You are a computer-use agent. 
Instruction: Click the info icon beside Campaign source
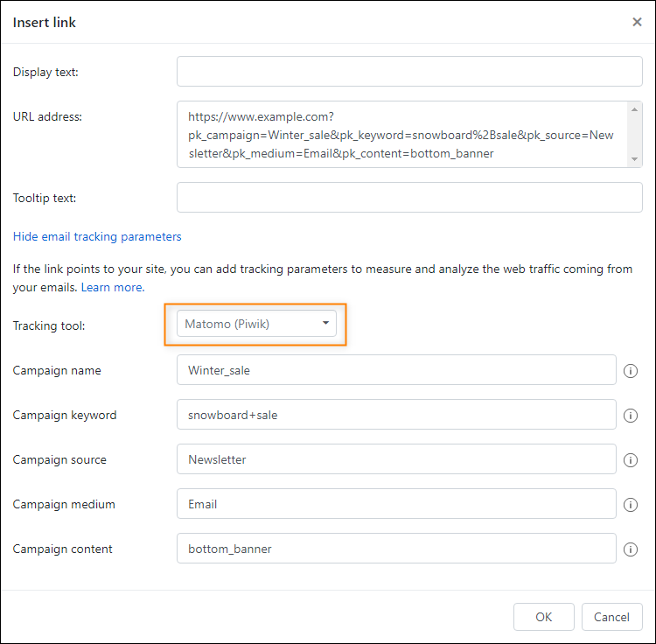click(x=630, y=460)
